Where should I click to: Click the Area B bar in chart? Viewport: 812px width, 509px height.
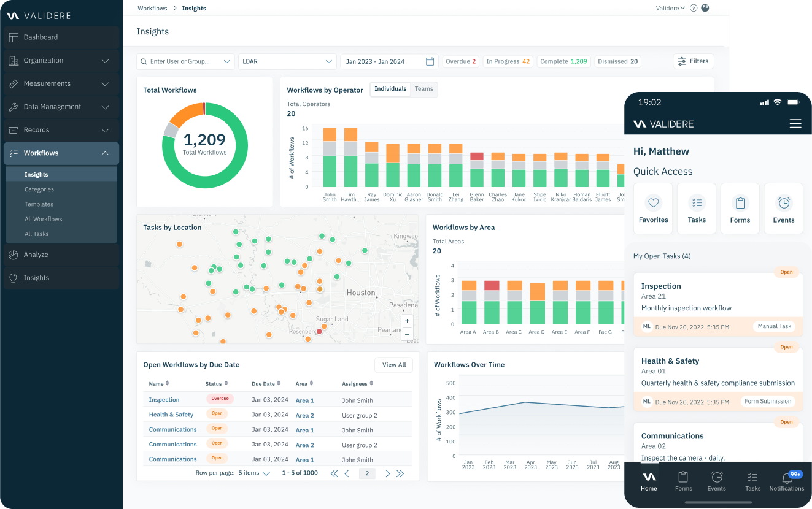tap(492, 302)
